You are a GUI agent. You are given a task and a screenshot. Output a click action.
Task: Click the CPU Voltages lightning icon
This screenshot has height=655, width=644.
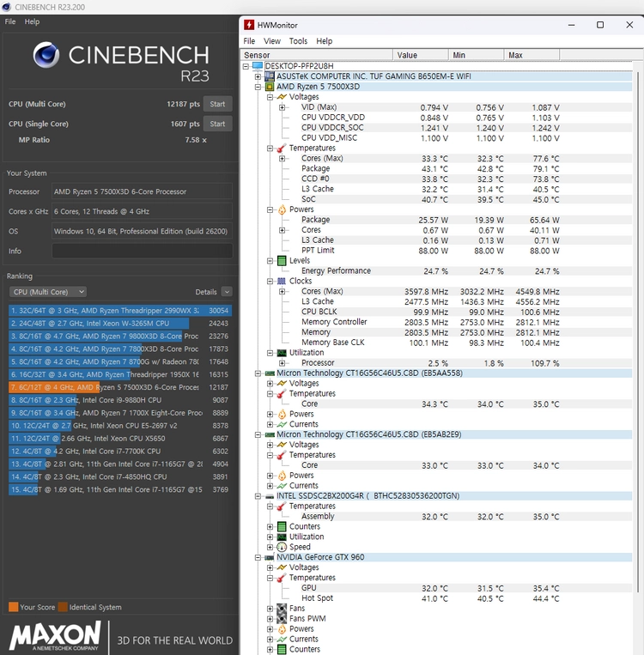(282, 97)
